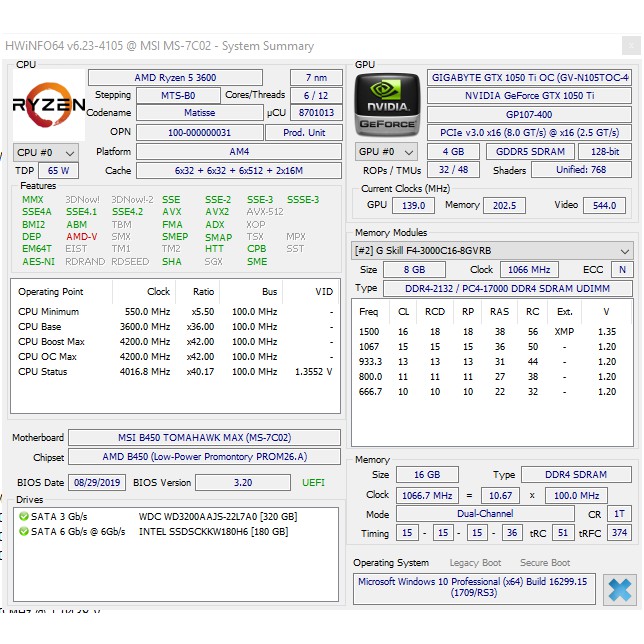Click the BIOS Version 3.20 field
644x644 pixels.
pos(243,483)
